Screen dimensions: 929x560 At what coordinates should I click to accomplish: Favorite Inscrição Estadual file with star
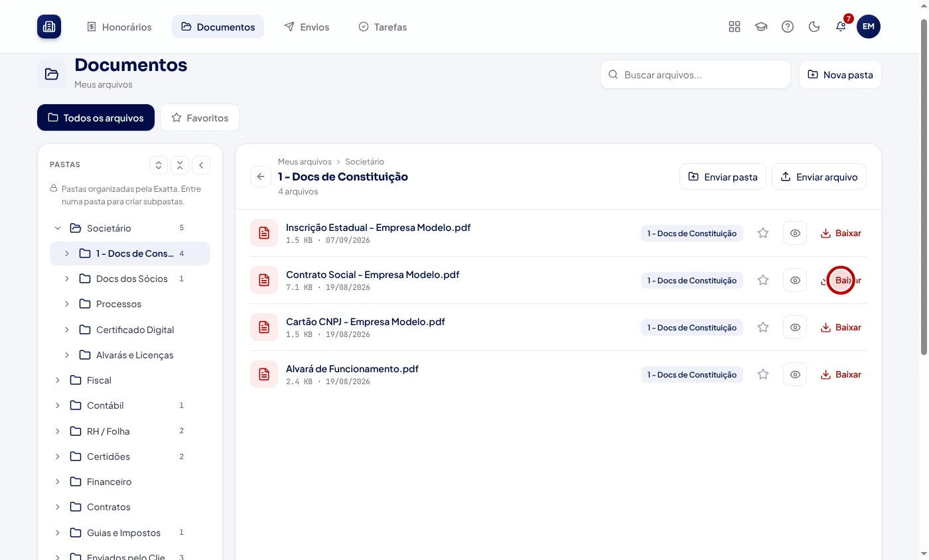[763, 233]
